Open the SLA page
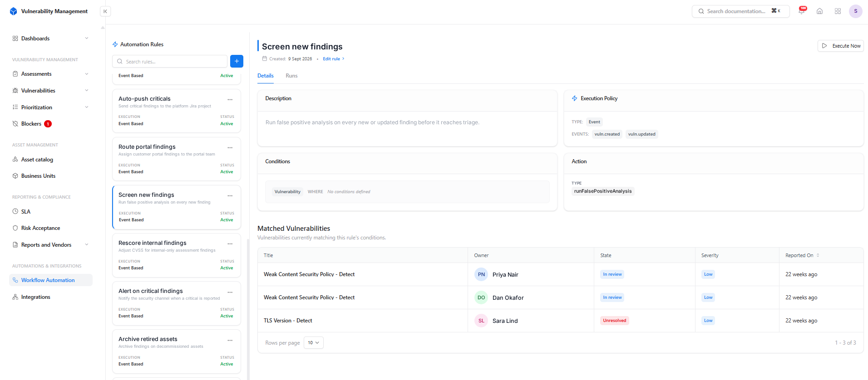Screen dimensions: 868x380 point(50,212)
